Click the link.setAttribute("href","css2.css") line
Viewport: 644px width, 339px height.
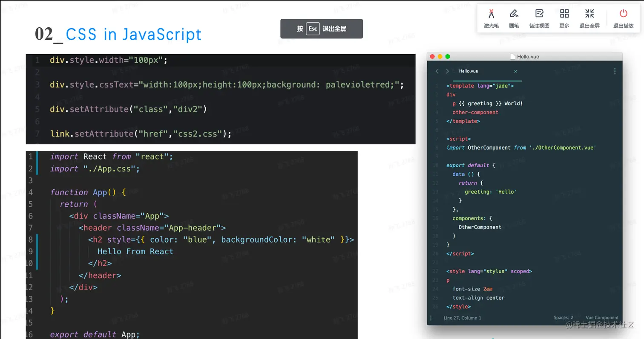click(x=141, y=134)
